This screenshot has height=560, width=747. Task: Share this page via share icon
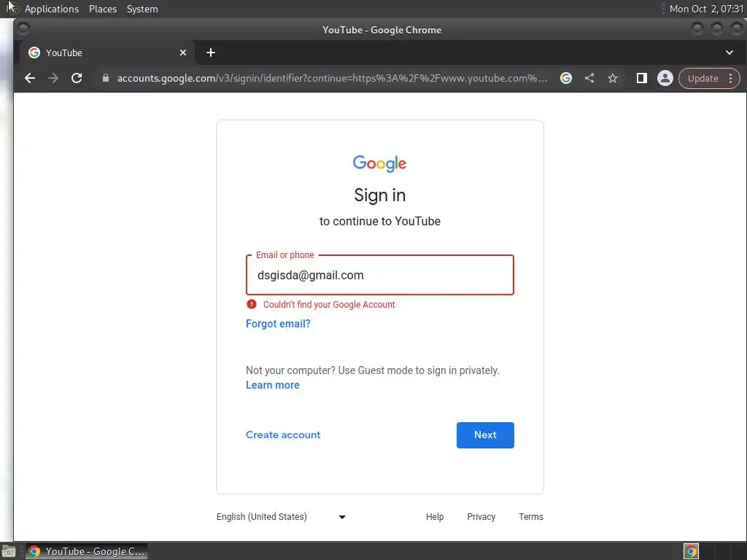589,78
